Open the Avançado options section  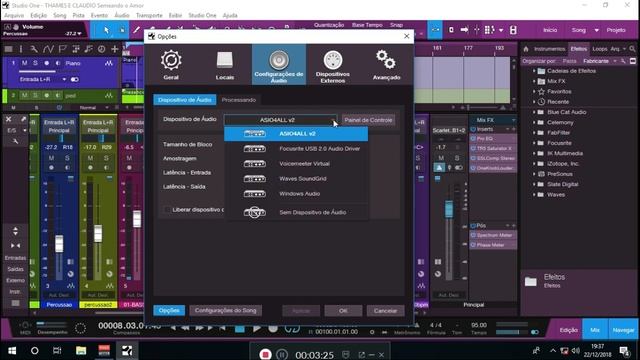[x=386, y=64]
